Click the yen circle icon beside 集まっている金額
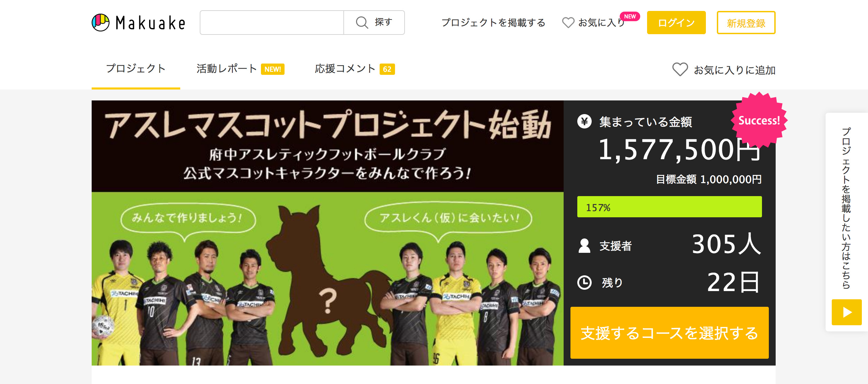The image size is (868, 384). coord(584,121)
